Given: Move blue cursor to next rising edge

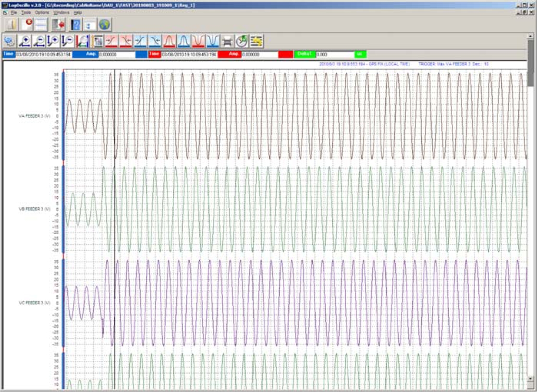Looking at the screenshot, I should [140, 41].
